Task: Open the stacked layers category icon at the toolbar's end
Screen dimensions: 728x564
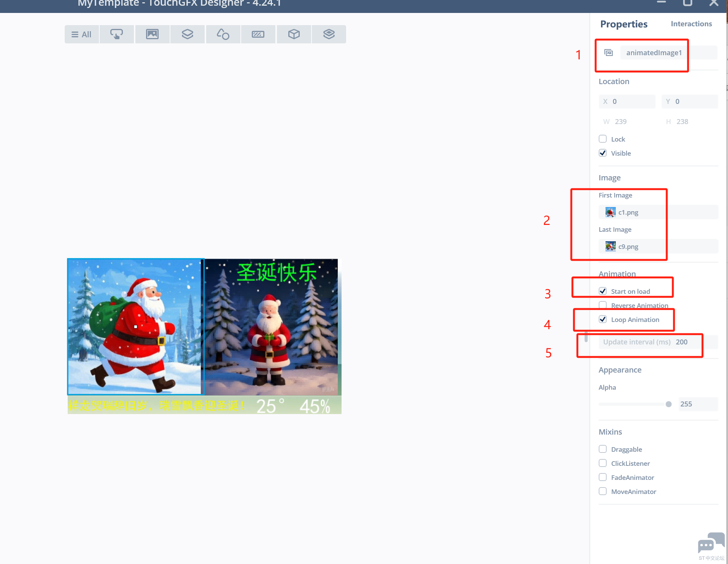Action: 329,34
